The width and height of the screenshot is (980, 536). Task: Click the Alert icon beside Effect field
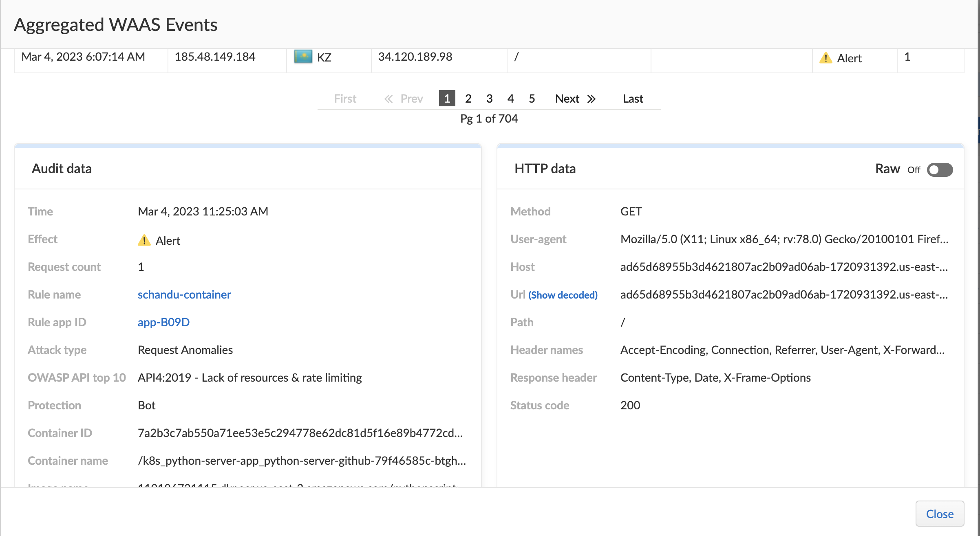coord(144,240)
